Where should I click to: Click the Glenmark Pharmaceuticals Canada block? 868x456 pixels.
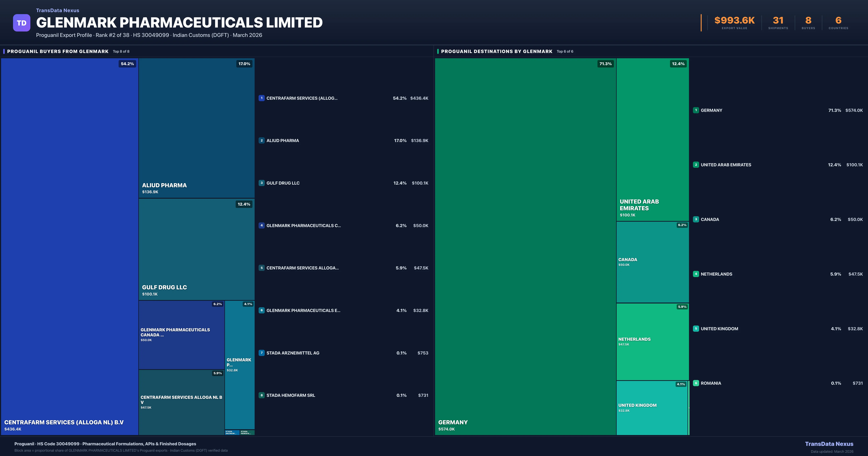coord(181,335)
